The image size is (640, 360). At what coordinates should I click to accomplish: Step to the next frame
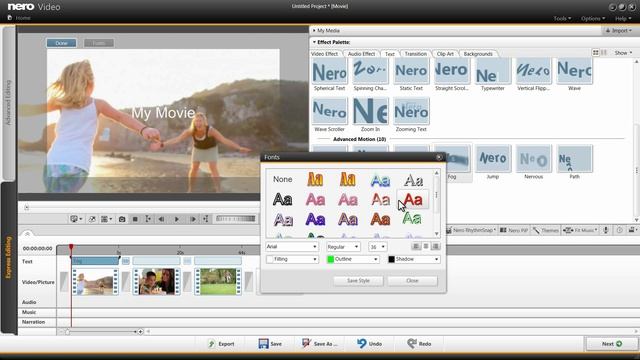193,219
